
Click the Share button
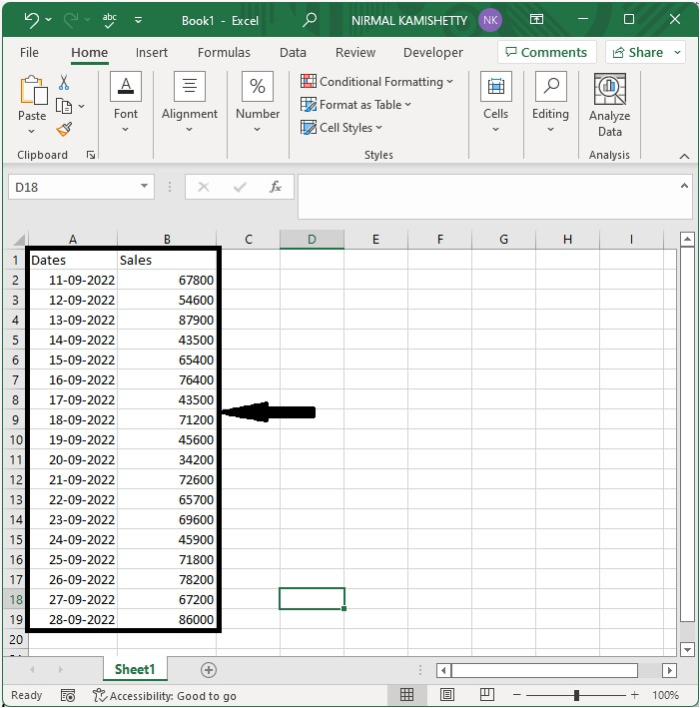tap(638, 52)
